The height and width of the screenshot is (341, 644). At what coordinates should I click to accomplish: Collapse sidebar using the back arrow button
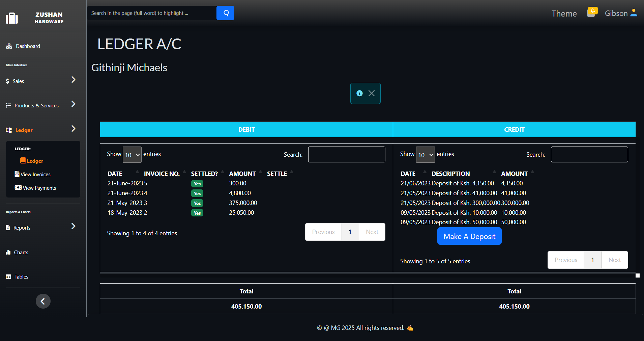[43, 301]
